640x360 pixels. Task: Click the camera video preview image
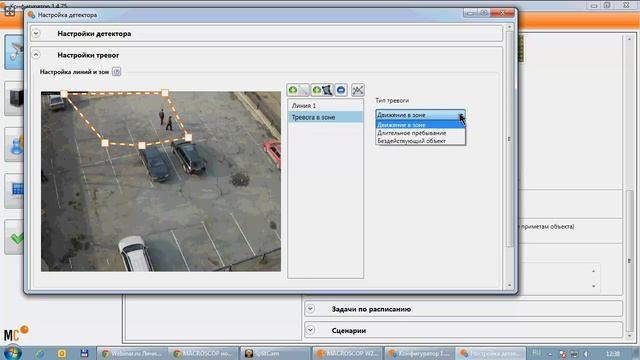pos(161,181)
